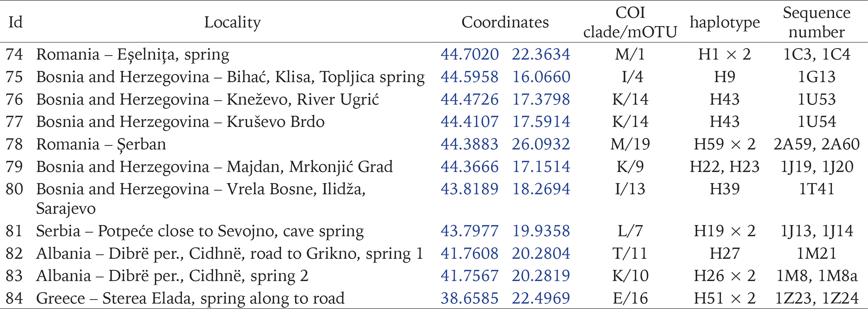Open the 44.7020 latitude link for Eșelnița

coord(469,54)
